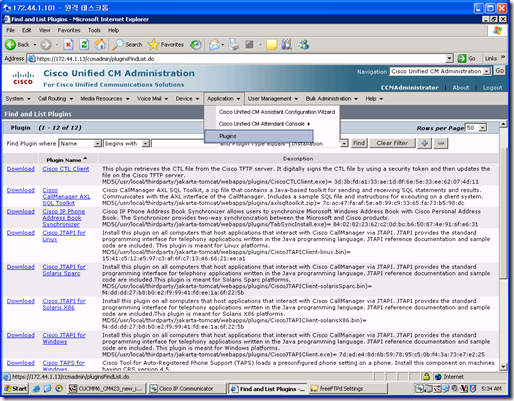Click the Edit page icon

coord(249,44)
